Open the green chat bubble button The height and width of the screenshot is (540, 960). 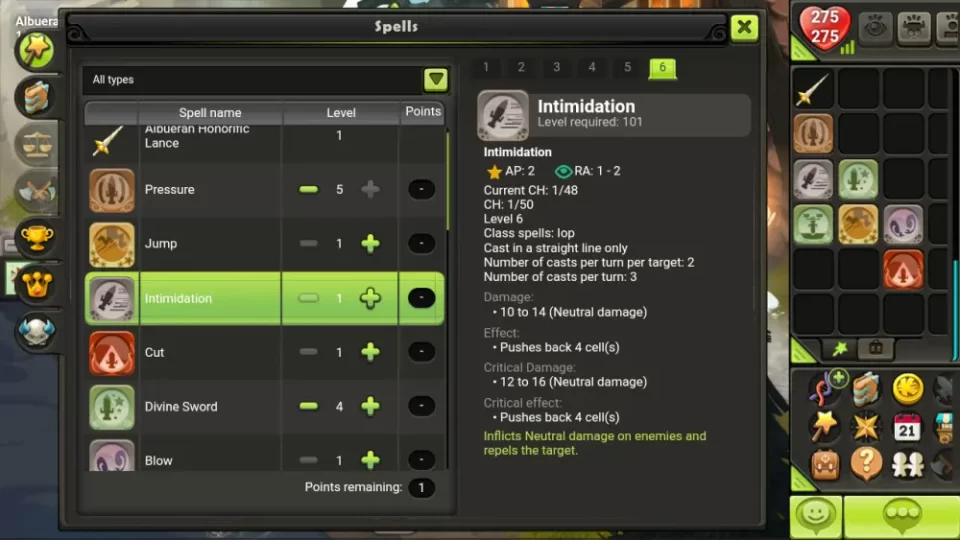(x=901, y=516)
